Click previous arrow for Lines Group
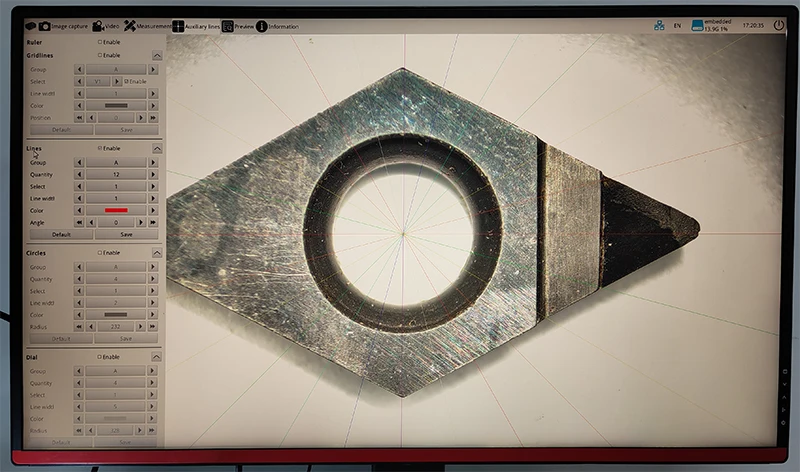 coord(79,162)
